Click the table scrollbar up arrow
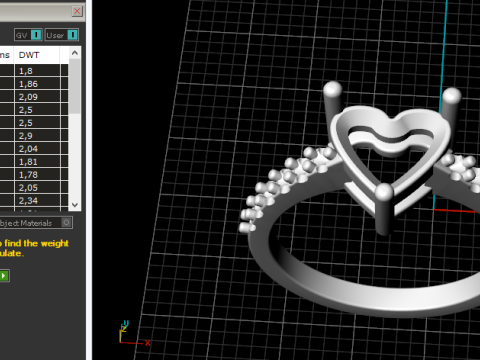480x360 pixels. (x=75, y=53)
